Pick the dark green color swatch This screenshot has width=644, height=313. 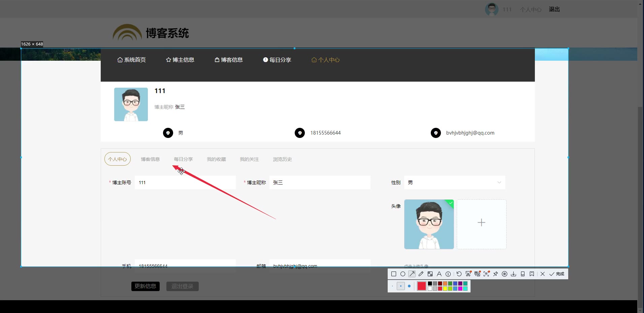tap(450, 283)
